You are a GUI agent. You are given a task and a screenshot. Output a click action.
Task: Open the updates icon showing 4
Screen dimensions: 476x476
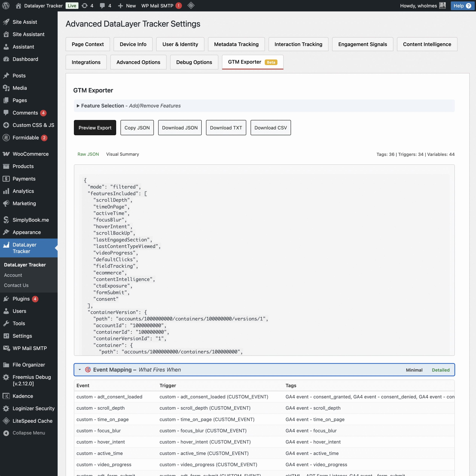84,6
